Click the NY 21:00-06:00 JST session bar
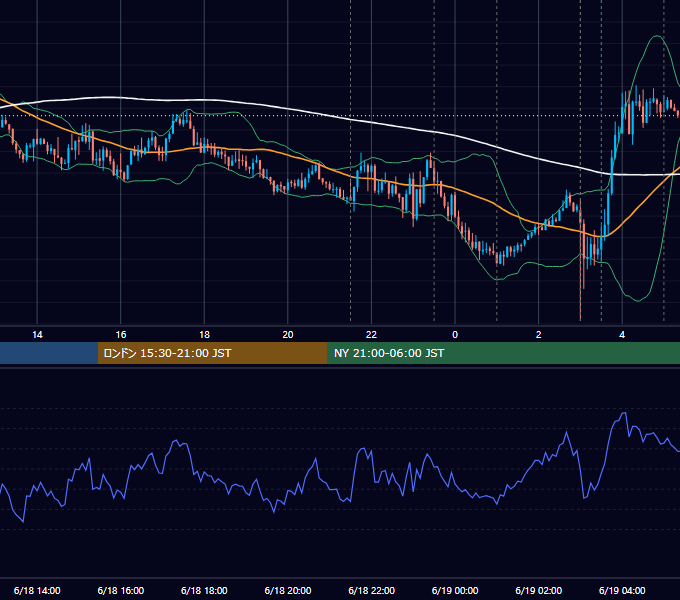The height and width of the screenshot is (600, 680). pos(503,353)
